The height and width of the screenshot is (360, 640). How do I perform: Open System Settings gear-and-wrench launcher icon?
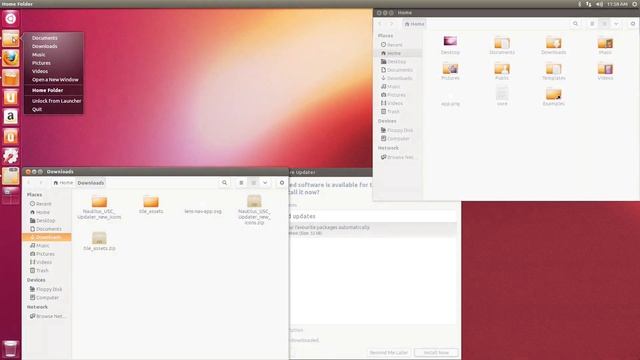pyautogui.click(x=11, y=156)
